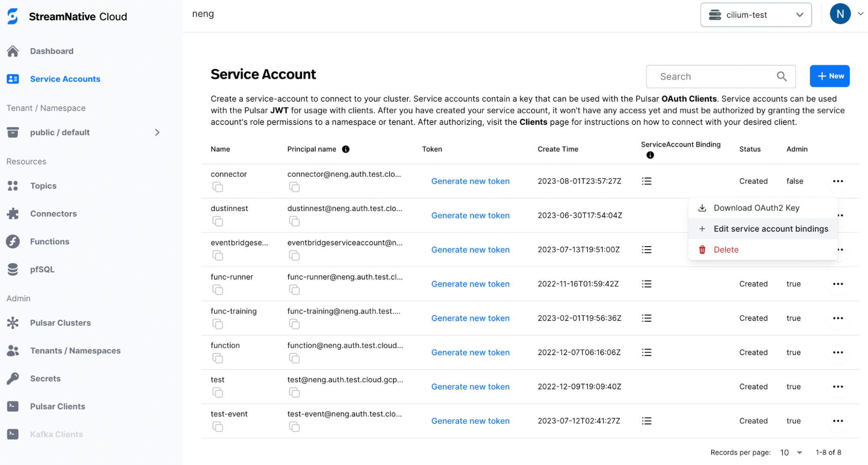Image resolution: width=868 pixels, height=465 pixels.
Task: Copy the connector principal name
Action: (x=294, y=187)
